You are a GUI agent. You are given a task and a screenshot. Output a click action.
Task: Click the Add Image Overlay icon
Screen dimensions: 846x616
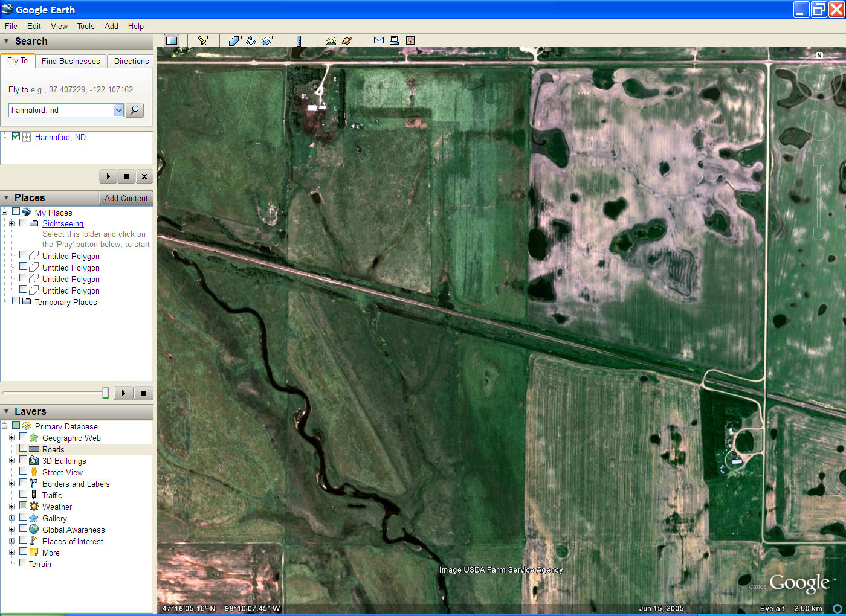(x=268, y=40)
